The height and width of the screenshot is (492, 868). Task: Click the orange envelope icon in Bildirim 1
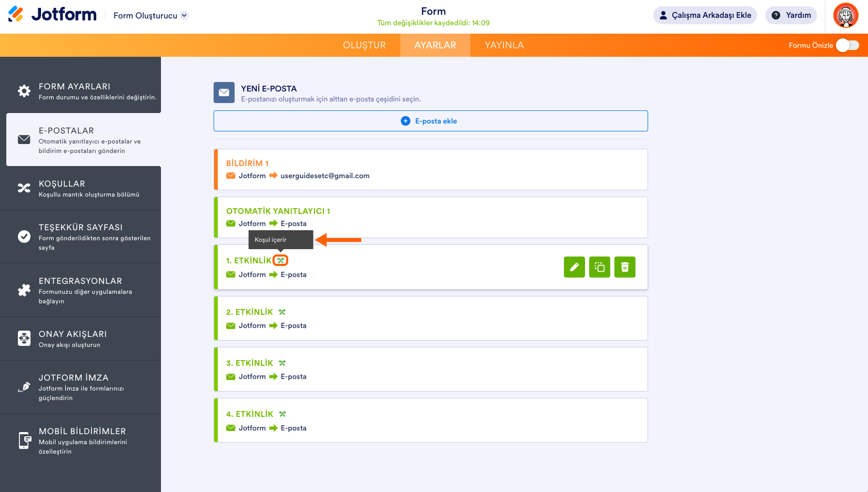[231, 176]
